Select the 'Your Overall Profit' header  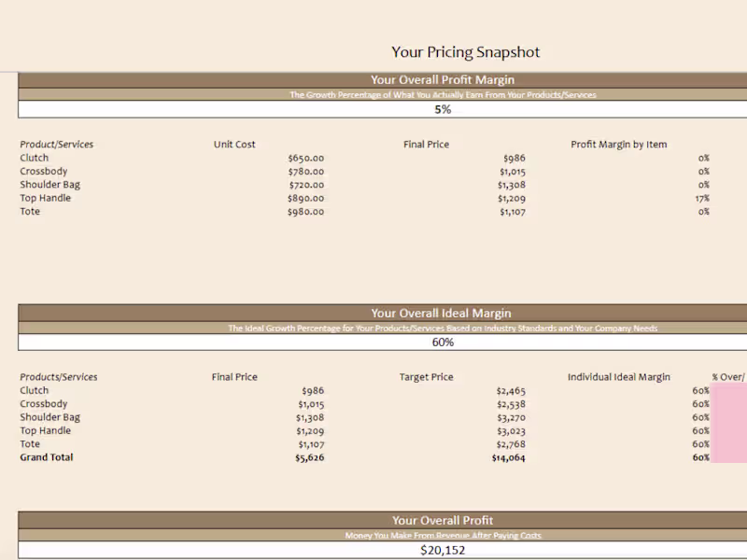point(443,521)
